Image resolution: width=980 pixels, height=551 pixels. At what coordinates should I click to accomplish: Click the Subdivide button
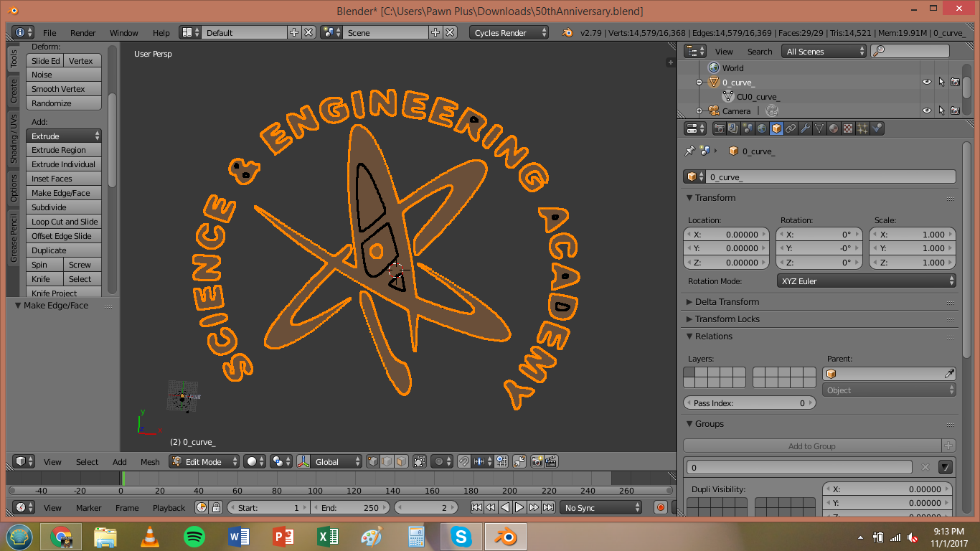(64, 207)
